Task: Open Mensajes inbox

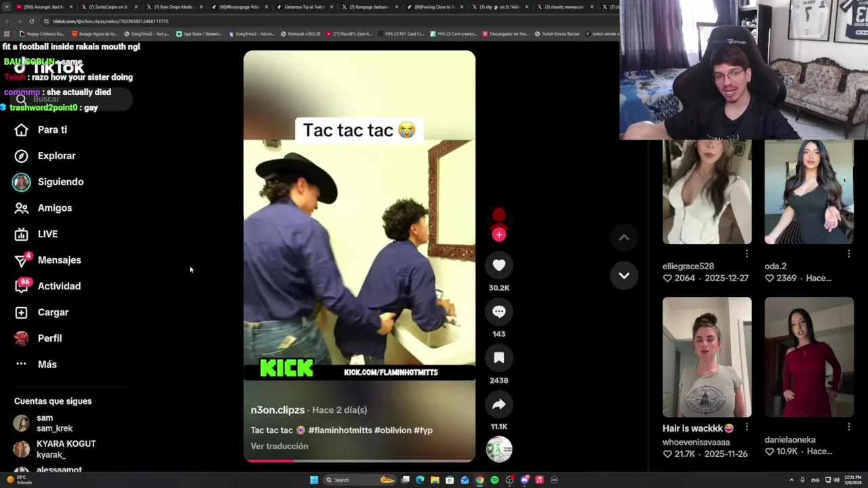Action: coord(47,260)
